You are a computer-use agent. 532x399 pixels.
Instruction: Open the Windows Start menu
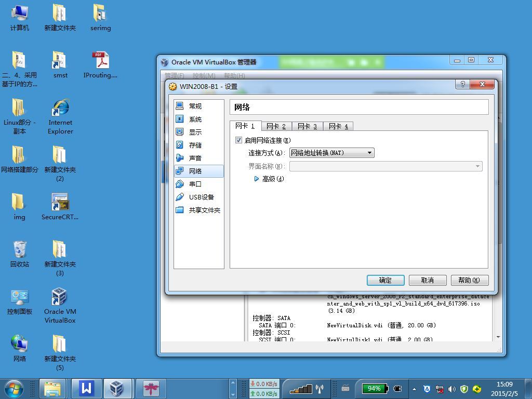point(14,389)
